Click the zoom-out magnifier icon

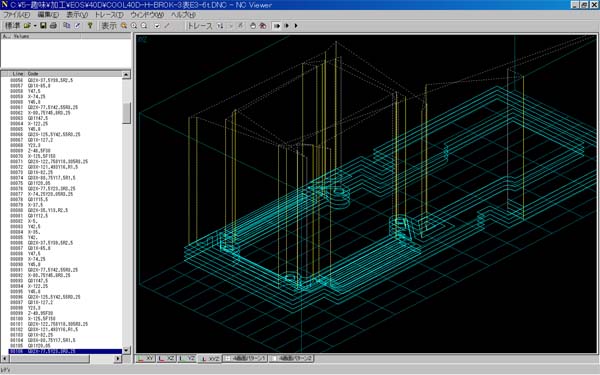tap(144, 26)
